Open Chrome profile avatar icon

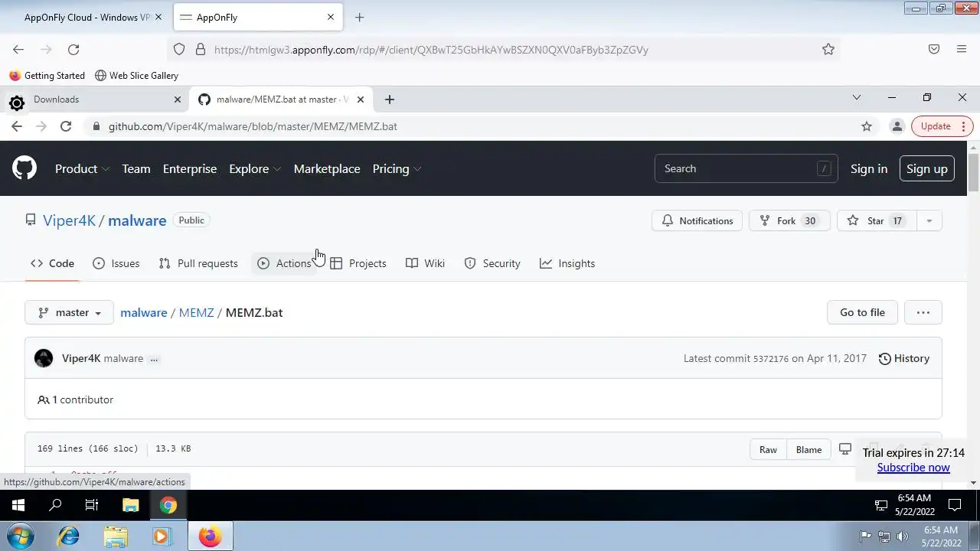coord(897,126)
